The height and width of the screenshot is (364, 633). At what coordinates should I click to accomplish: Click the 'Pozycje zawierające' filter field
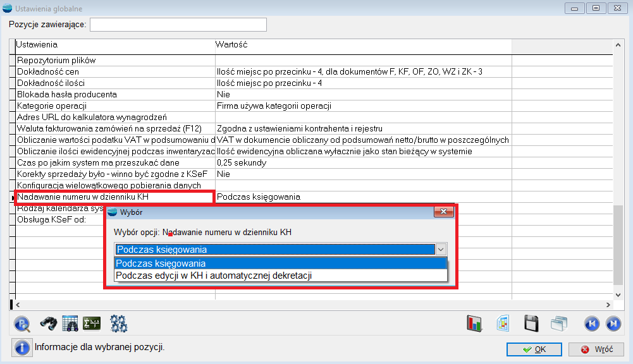point(178,25)
